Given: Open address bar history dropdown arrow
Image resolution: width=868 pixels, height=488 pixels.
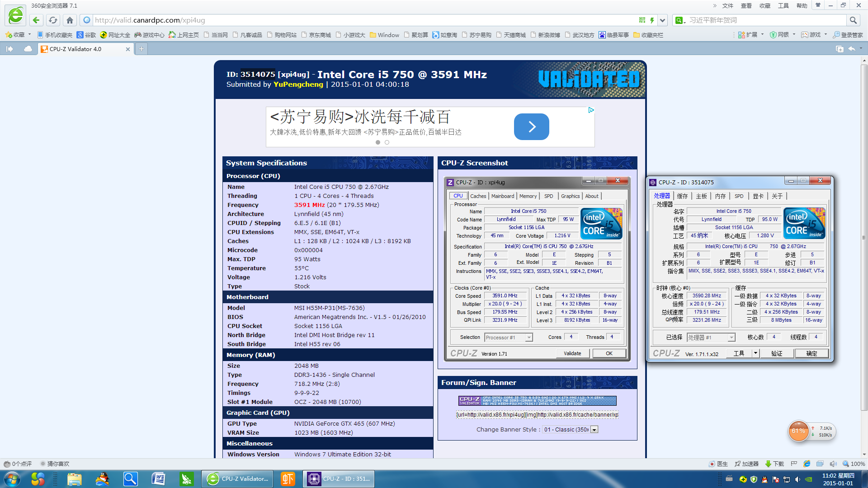Looking at the screenshot, I should [662, 20].
